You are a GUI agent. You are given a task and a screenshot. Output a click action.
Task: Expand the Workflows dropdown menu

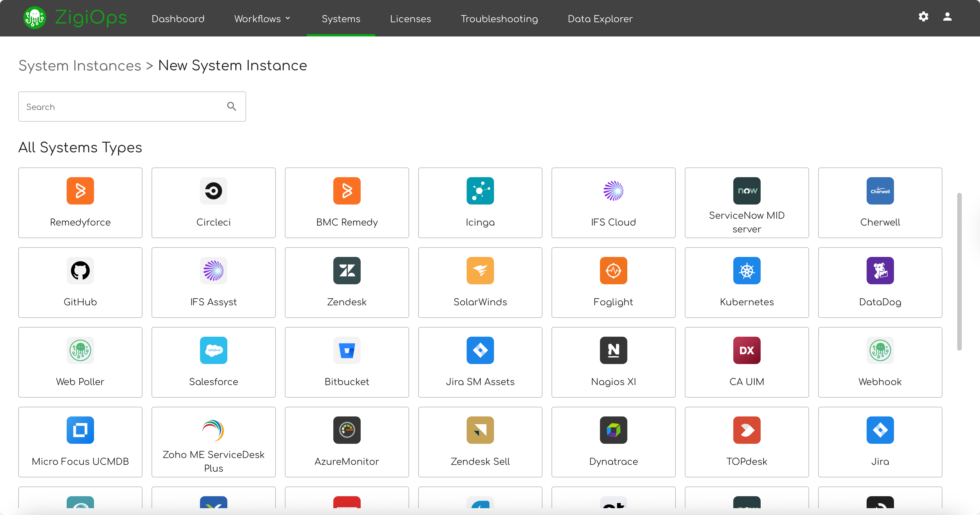click(x=262, y=19)
